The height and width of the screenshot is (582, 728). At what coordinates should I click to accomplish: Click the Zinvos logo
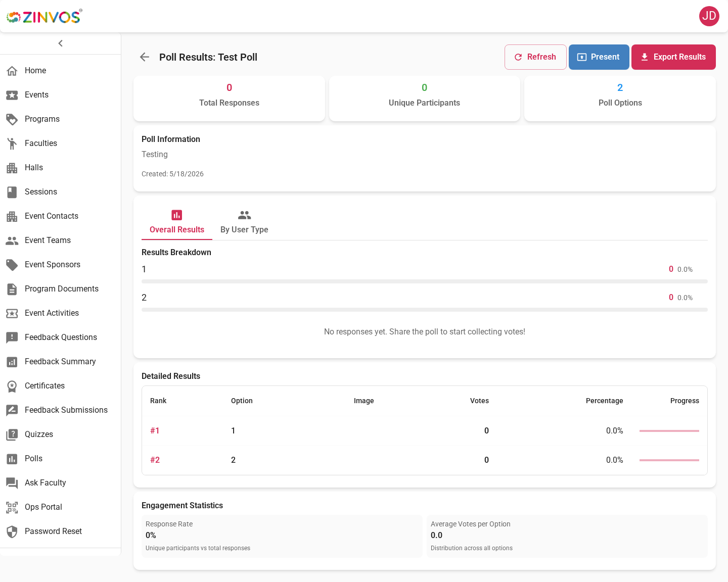click(44, 17)
